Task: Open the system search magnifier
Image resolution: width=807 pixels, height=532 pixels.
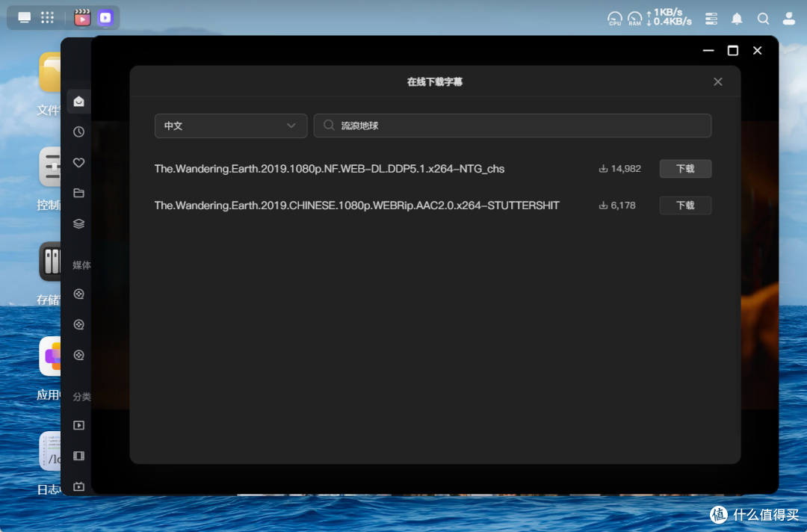Action: 763,19
